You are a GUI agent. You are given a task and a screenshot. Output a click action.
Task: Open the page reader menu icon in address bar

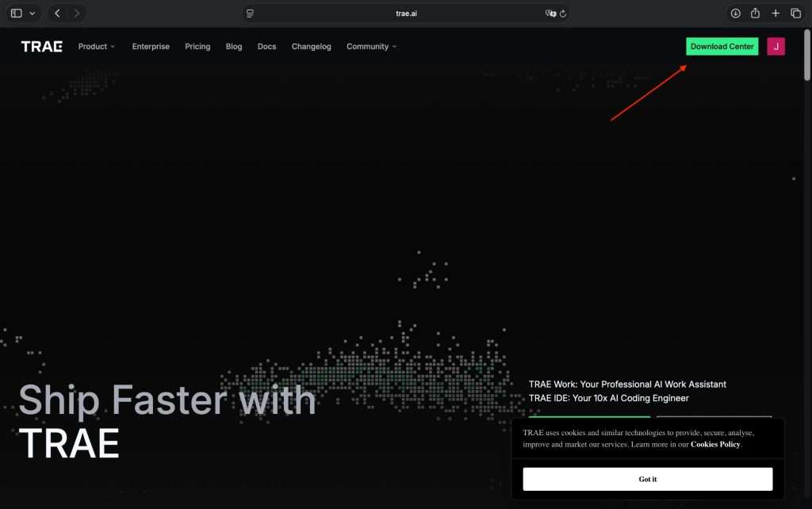(x=250, y=13)
